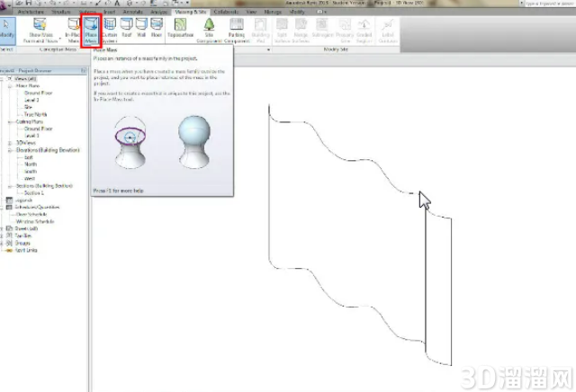Screen dimensions: 576x392
Task: Activate the Place Mass tool
Action: 91,30
